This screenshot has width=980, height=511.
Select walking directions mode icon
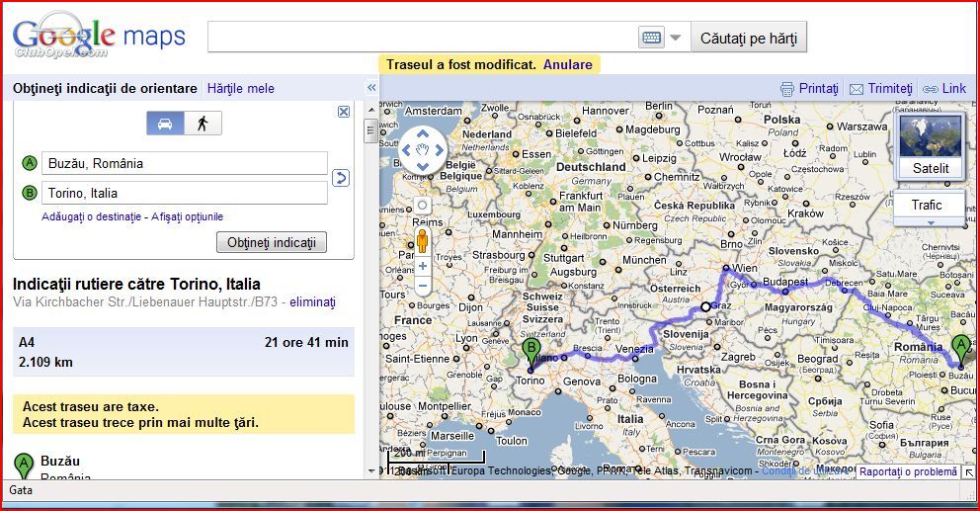[203, 124]
